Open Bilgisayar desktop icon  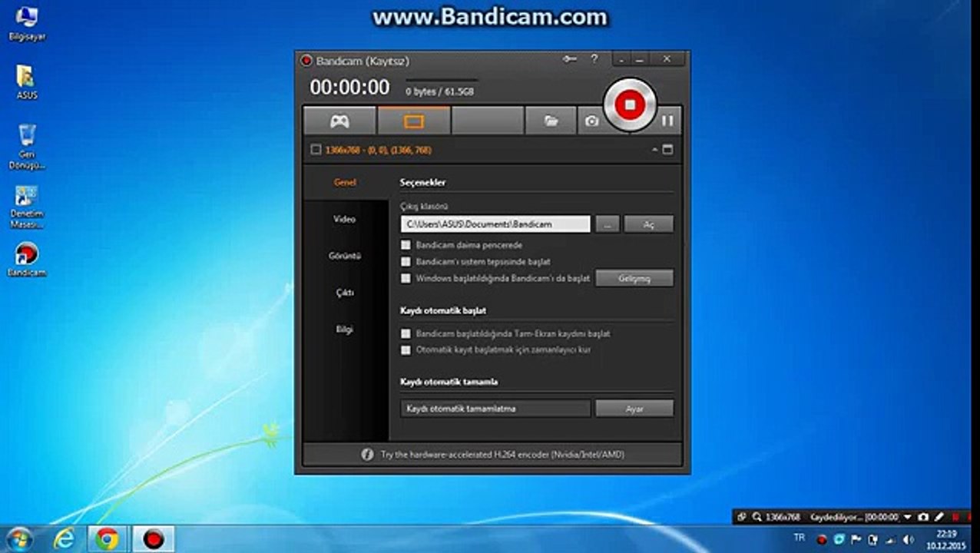(x=26, y=24)
